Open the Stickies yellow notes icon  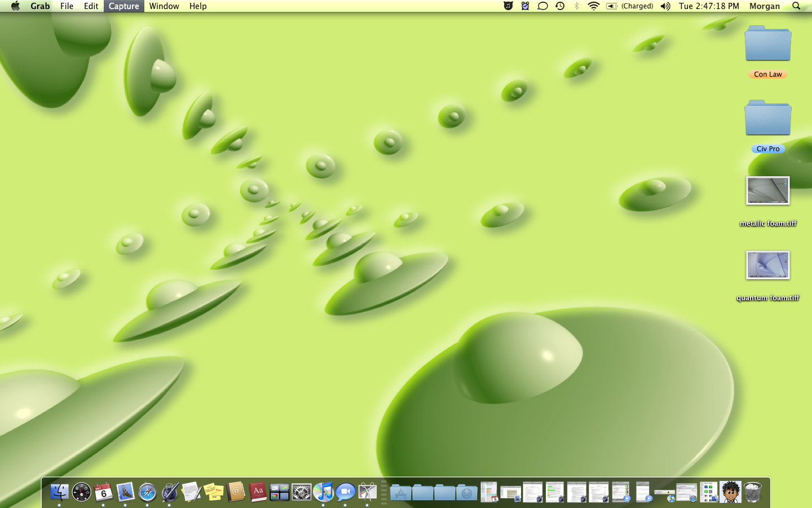(213, 492)
